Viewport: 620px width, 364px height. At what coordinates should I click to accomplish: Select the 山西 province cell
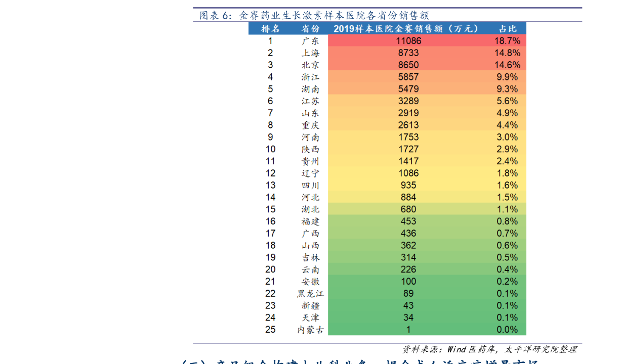pos(310,246)
